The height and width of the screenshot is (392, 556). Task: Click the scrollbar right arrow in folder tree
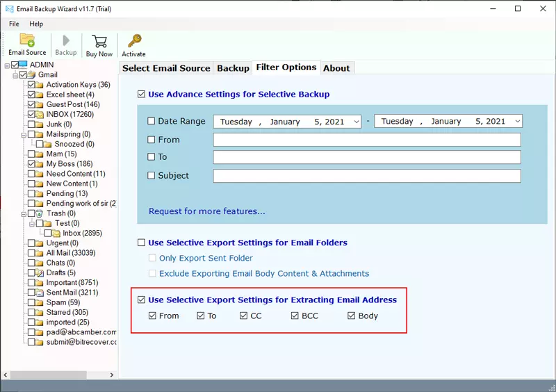(112, 375)
